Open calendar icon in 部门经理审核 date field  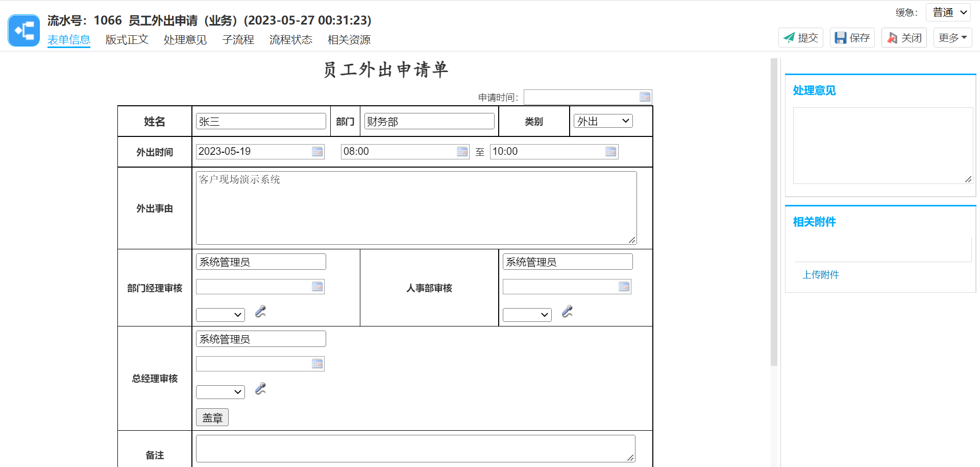click(317, 287)
